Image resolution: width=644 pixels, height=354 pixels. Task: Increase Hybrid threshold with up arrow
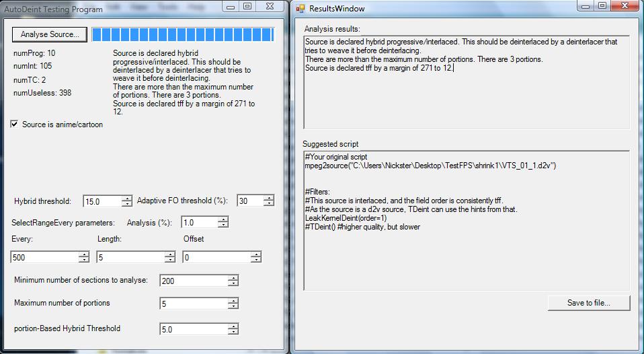[x=127, y=199]
